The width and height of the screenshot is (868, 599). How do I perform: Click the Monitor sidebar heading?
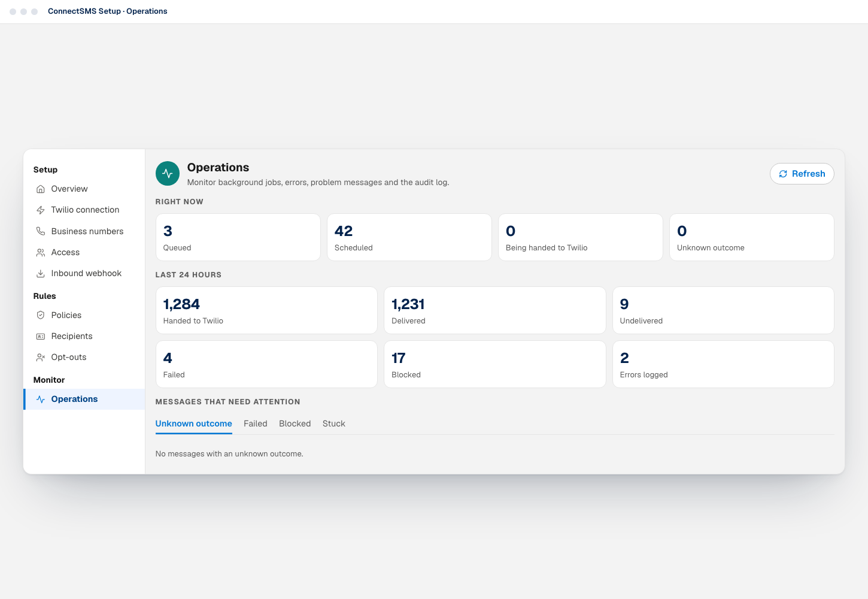pos(49,380)
